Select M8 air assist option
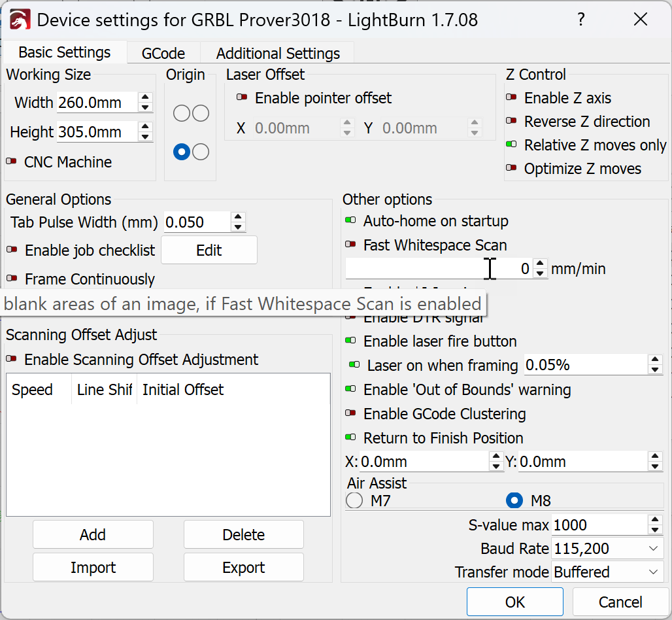The image size is (672, 620). (514, 500)
